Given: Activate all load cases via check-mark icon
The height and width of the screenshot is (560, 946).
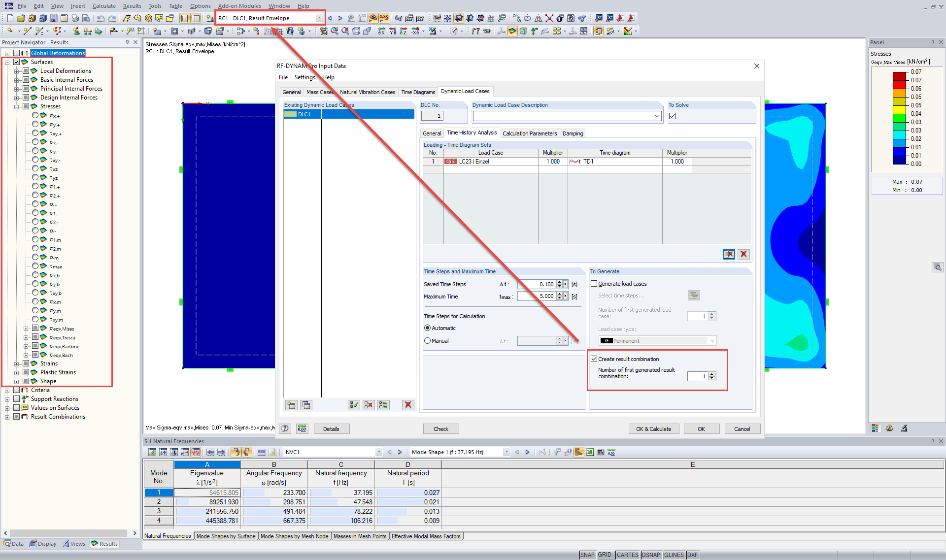Looking at the screenshot, I should pyautogui.click(x=353, y=405).
